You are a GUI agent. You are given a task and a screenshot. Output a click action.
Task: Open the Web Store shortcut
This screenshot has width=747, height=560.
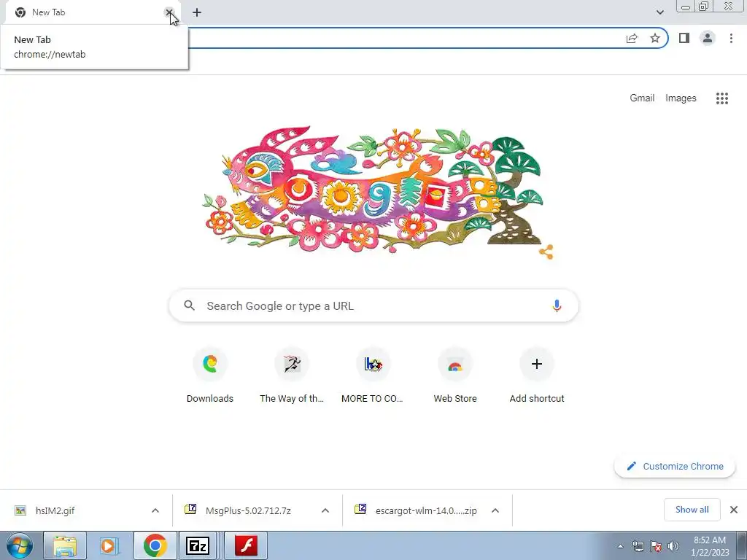tap(455, 376)
